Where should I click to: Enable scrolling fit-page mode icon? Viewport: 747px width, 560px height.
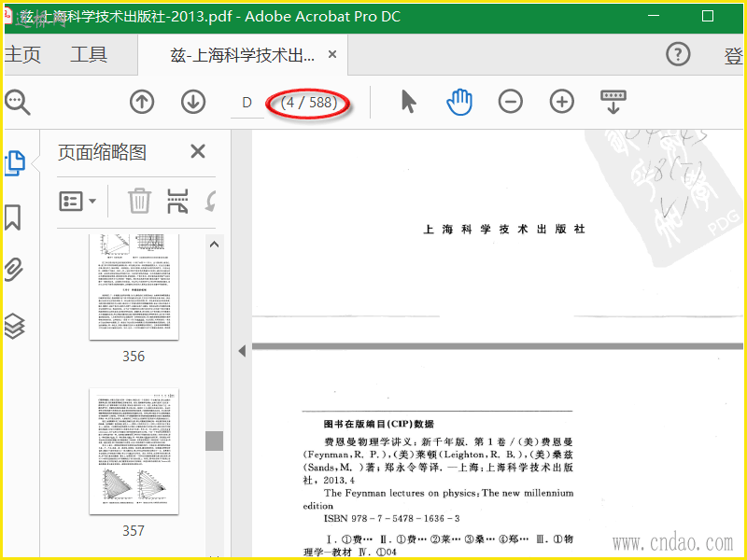pos(613,102)
